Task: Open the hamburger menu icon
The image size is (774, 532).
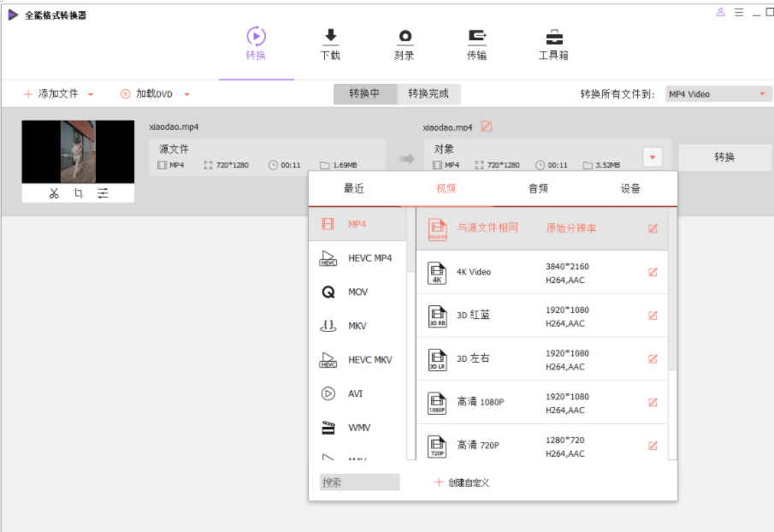Action: click(x=739, y=12)
